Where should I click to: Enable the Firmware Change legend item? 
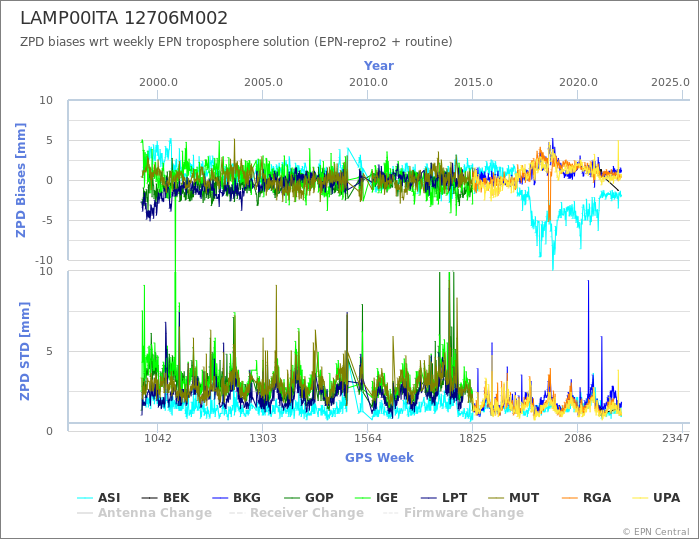click(x=453, y=513)
